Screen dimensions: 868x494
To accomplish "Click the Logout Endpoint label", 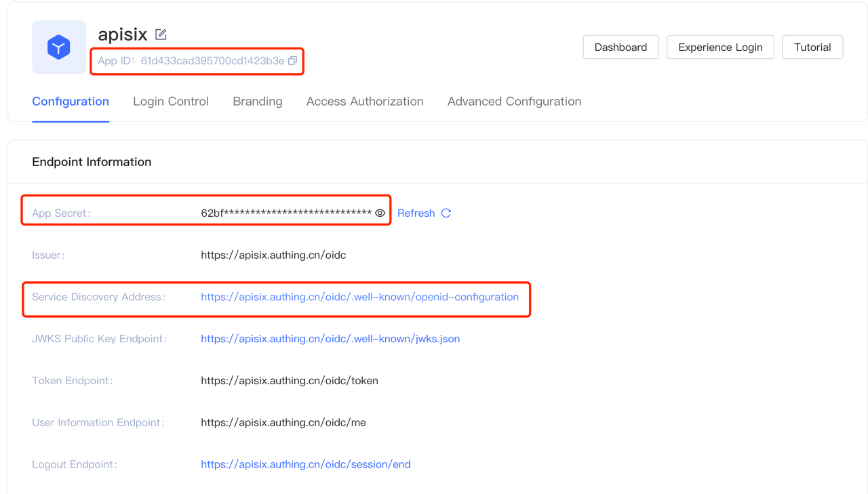I will (75, 464).
